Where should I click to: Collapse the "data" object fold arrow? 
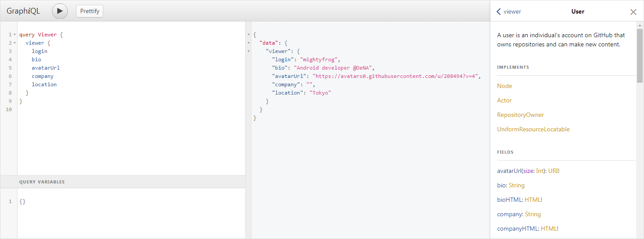pyautogui.click(x=249, y=43)
